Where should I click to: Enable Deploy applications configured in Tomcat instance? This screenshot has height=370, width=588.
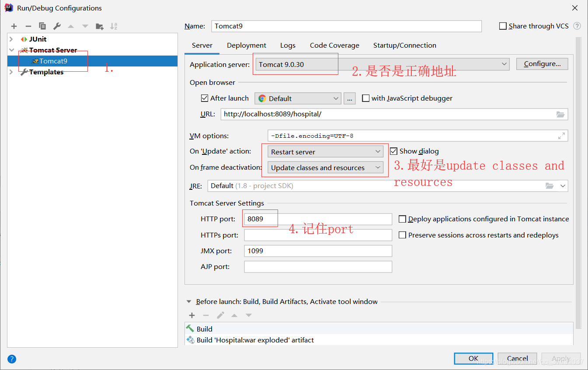click(403, 219)
